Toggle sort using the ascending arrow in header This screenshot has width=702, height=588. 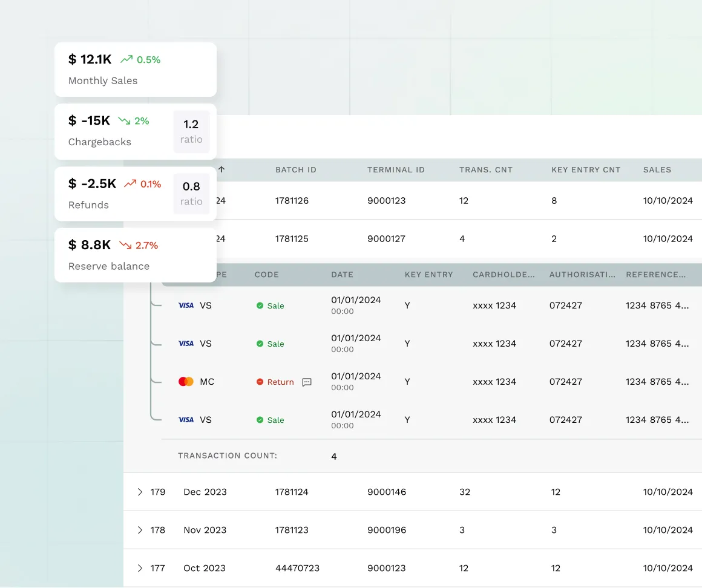coord(221,170)
